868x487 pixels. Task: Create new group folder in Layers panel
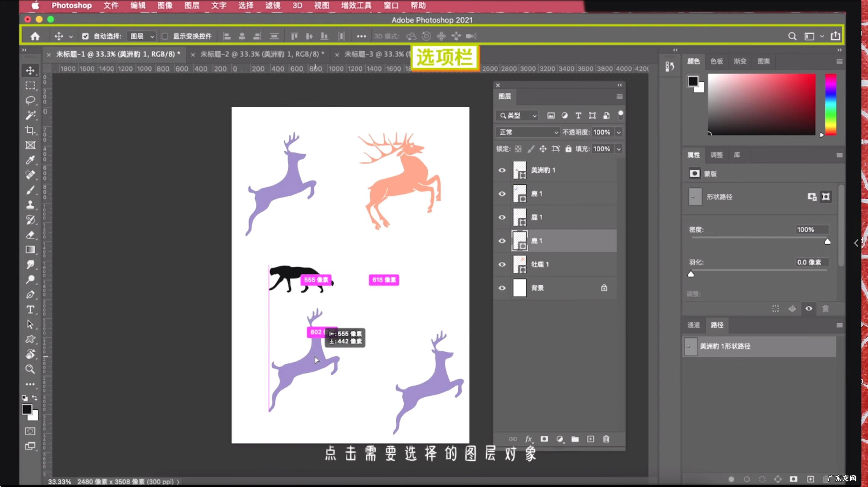click(x=575, y=439)
